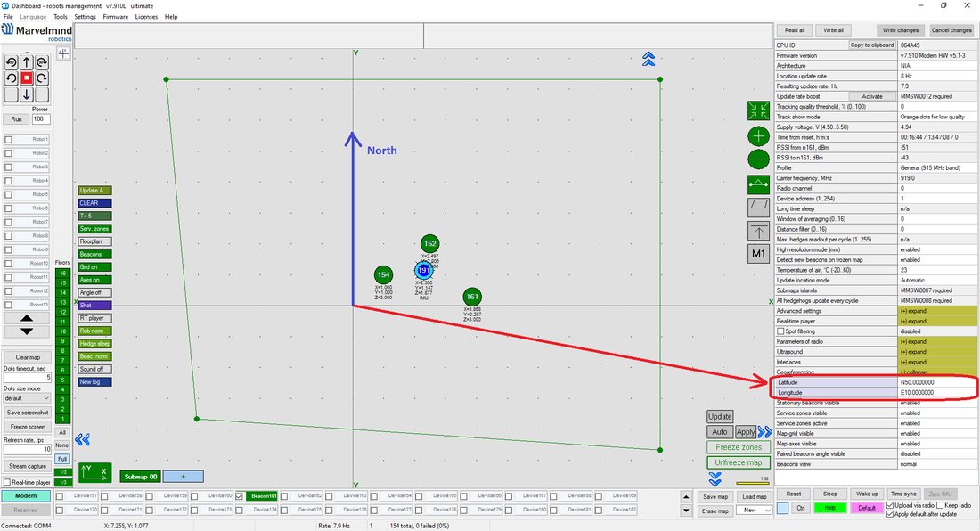Click the green distance measure icon

758,184
